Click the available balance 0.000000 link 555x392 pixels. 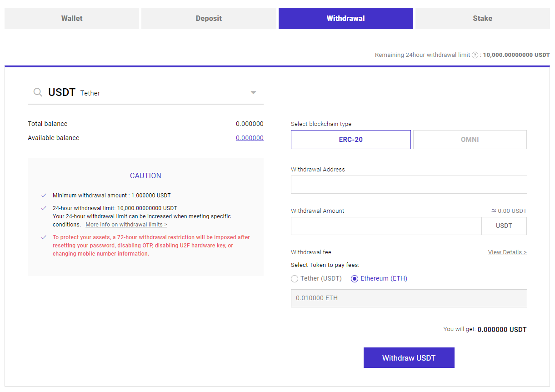(x=250, y=138)
